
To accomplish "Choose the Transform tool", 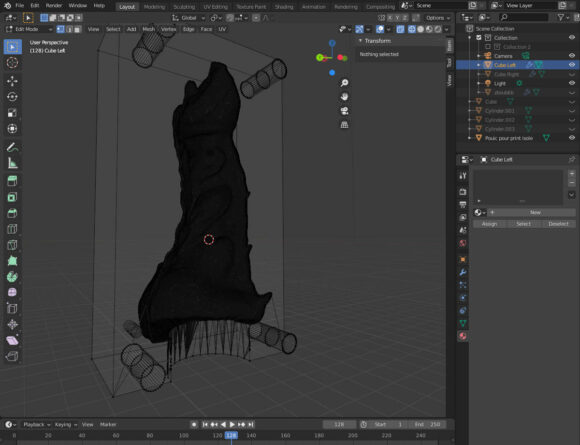I will [x=13, y=129].
